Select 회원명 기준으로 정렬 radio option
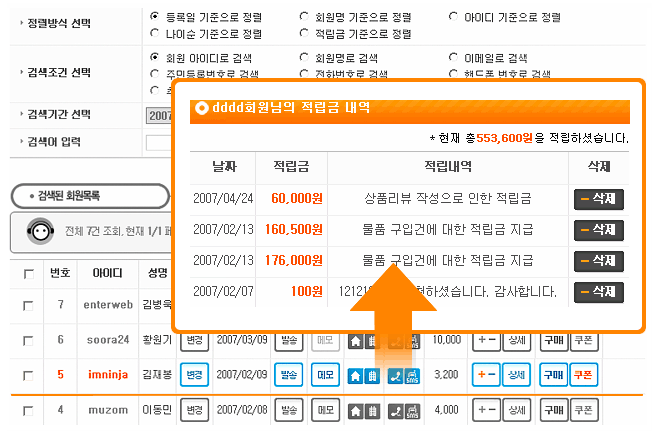Viewport: 655px width, 438px height. [x=305, y=17]
